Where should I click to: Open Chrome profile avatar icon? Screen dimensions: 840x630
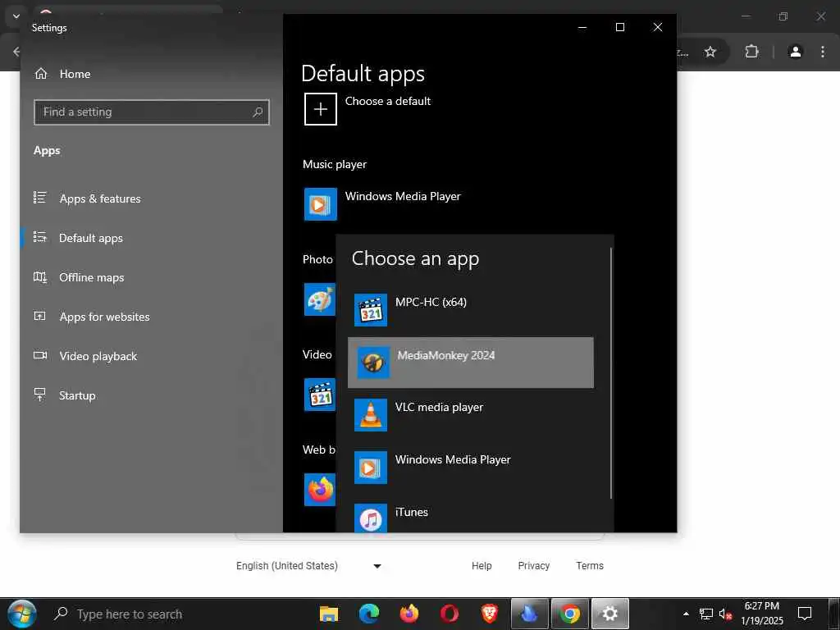pyautogui.click(x=796, y=52)
